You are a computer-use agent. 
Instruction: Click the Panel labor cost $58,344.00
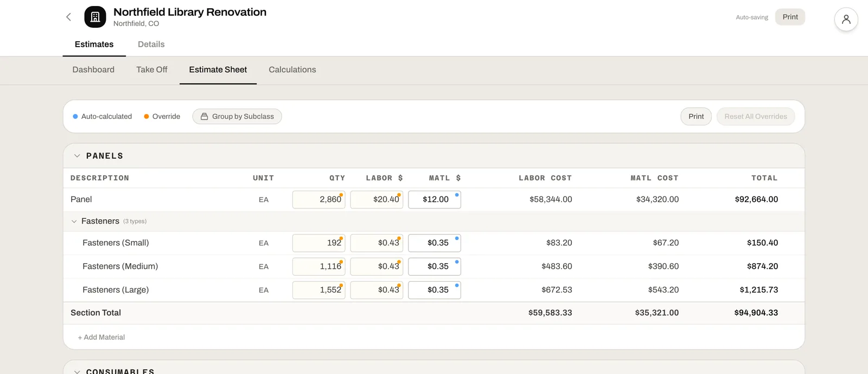pyautogui.click(x=551, y=200)
